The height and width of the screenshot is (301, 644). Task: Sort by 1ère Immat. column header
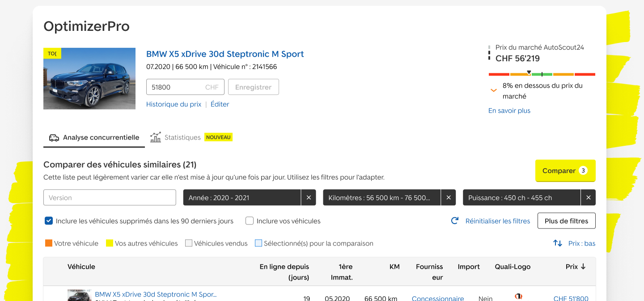click(342, 272)
